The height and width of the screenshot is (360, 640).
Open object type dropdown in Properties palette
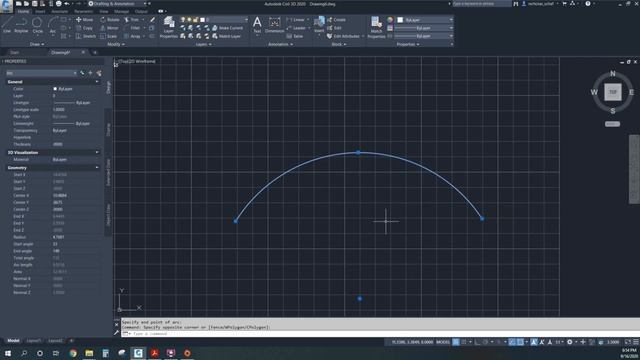(x=41, y=73)
